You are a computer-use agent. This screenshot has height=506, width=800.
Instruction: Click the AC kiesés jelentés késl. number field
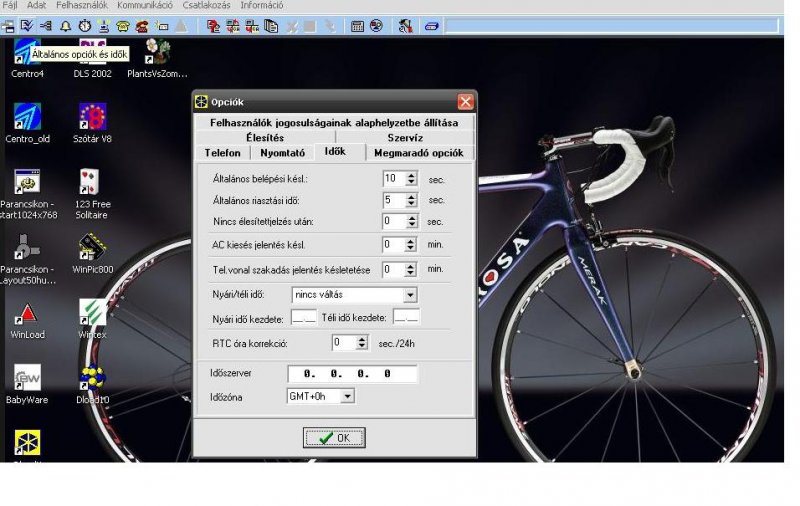pos(394,245)
